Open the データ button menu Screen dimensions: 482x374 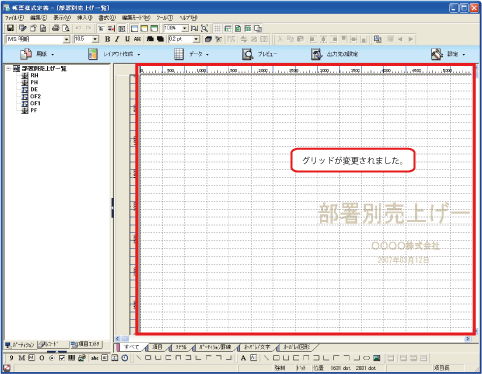(x=192, y=54)
